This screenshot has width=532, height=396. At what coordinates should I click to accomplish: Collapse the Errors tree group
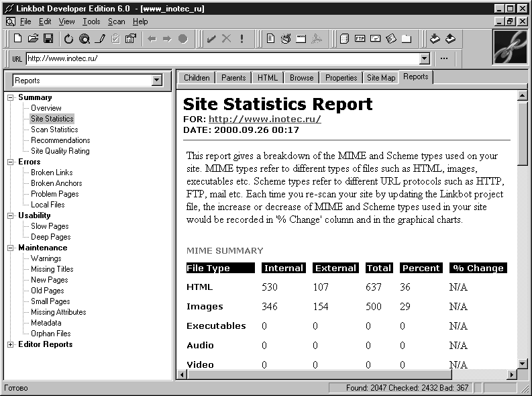coord(11,162)
